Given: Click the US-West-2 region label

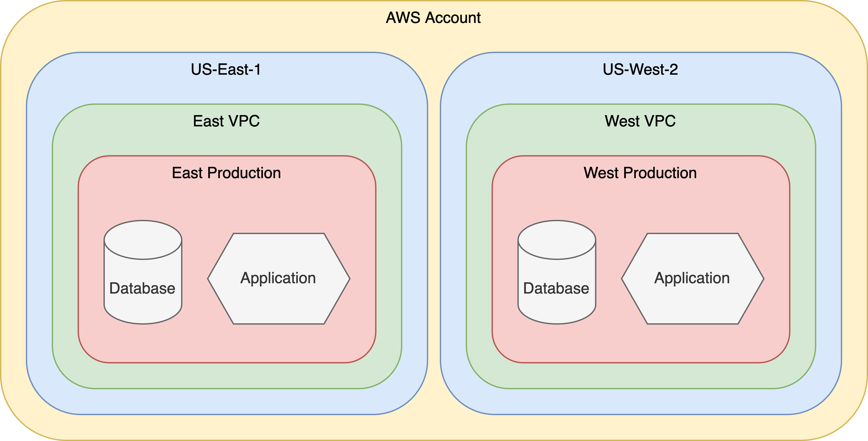Looking at the screenshot, I should tap(640, 70).
